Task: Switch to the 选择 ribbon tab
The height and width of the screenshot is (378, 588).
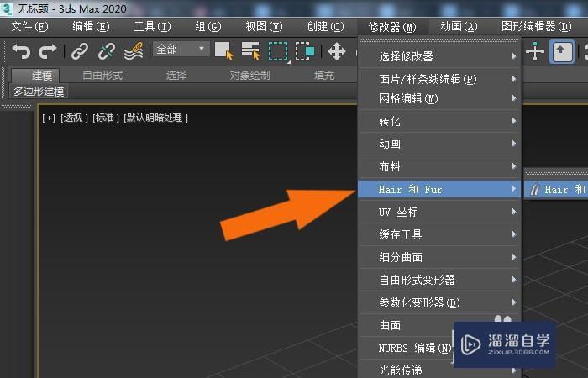Action: click(x=176, y=76)
